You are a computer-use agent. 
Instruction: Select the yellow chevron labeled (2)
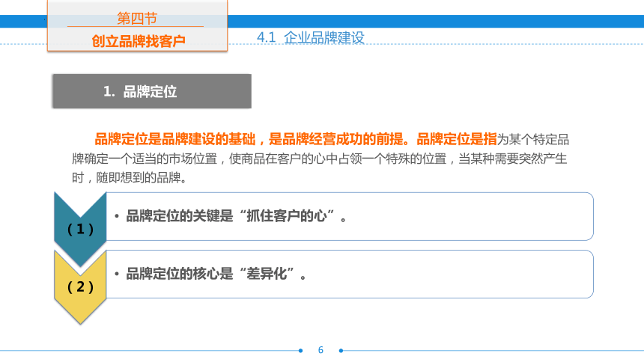[x=81, y=287]
